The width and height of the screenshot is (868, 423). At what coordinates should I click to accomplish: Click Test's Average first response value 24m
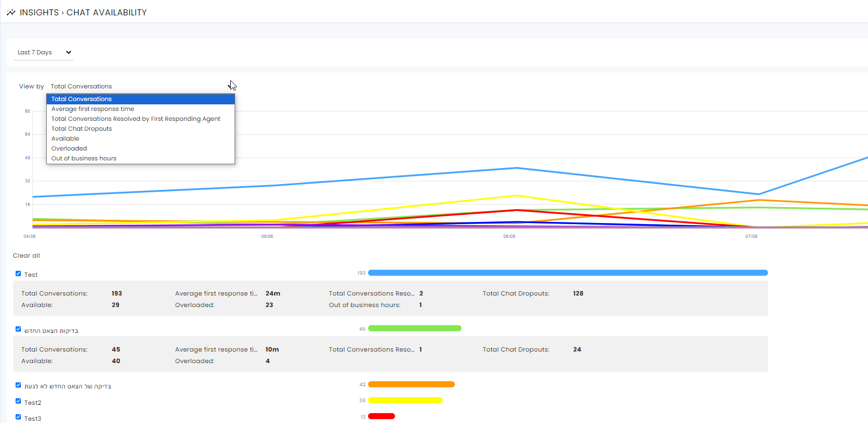[272, 293]
